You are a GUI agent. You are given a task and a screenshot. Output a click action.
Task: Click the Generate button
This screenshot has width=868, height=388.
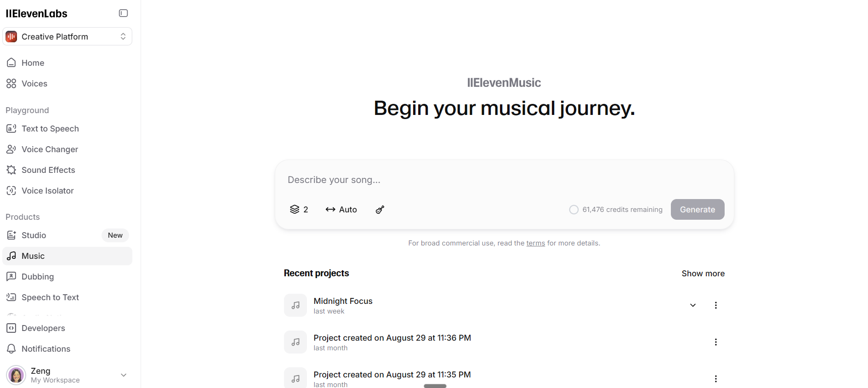(x=698, y=210)
